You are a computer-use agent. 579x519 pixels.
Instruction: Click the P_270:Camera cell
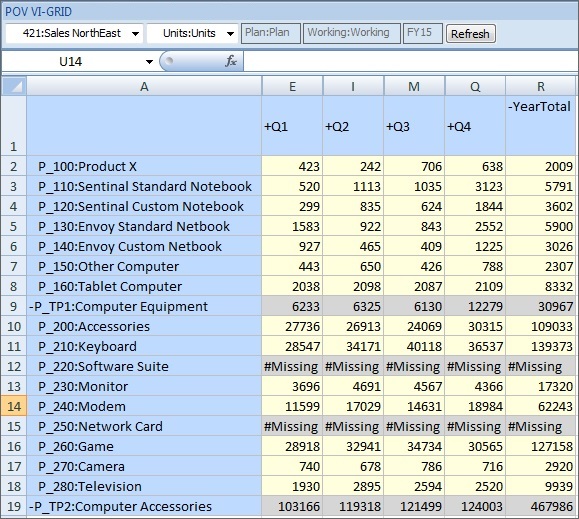pos(144,466)
